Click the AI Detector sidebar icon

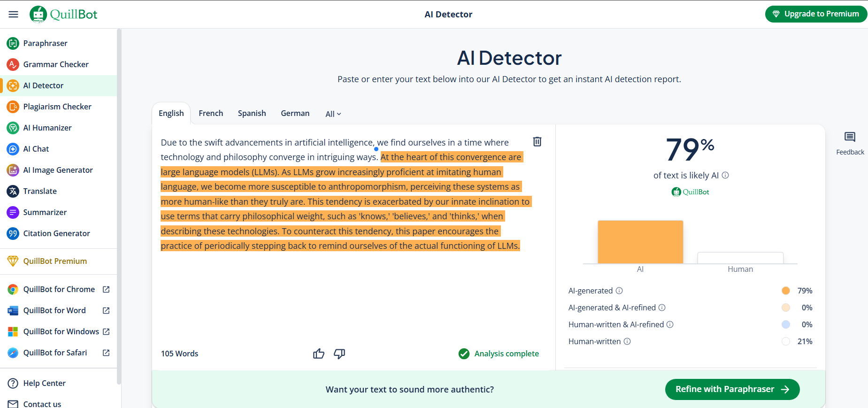13,85
